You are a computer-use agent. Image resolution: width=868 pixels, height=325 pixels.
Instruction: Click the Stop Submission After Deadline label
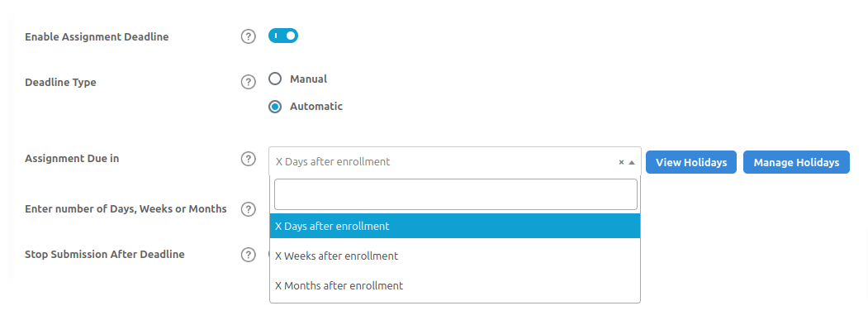click(x=105, y=255)
